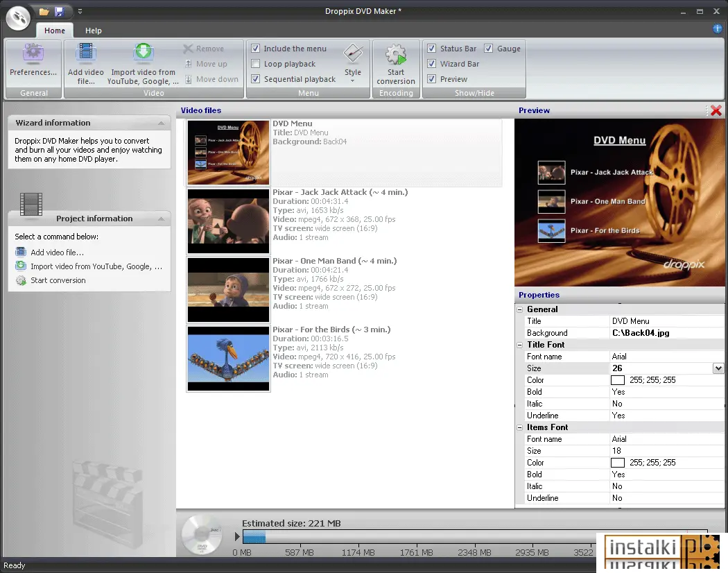Click Start conversion link in sidebar

click(58, 280)
